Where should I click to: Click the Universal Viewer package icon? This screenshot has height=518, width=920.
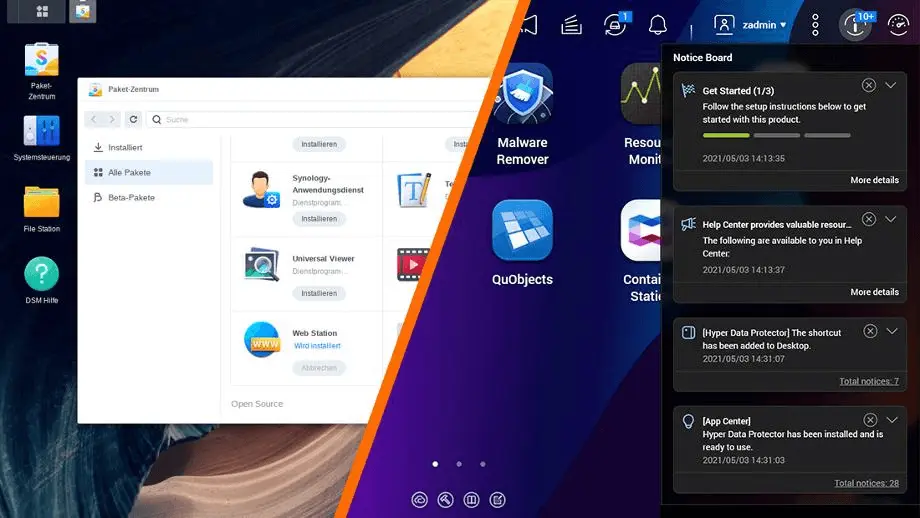point(261,265)
